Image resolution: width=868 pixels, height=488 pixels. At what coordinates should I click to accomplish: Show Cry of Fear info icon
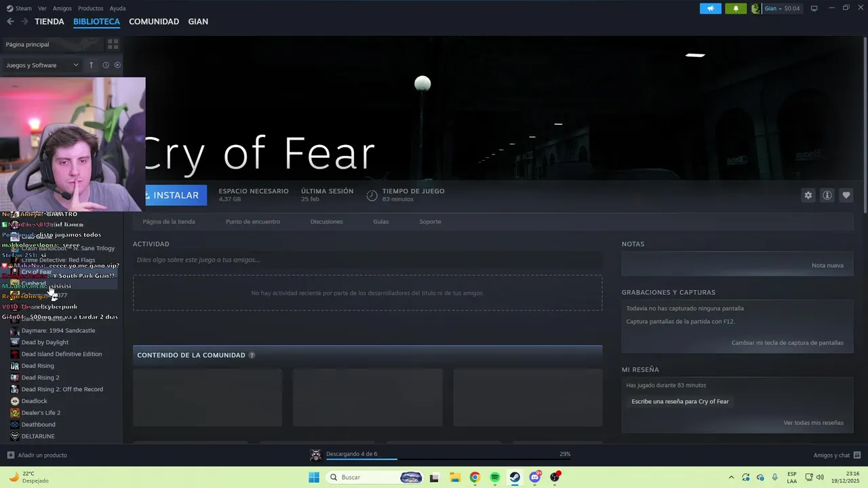click(x=827, y=195)
